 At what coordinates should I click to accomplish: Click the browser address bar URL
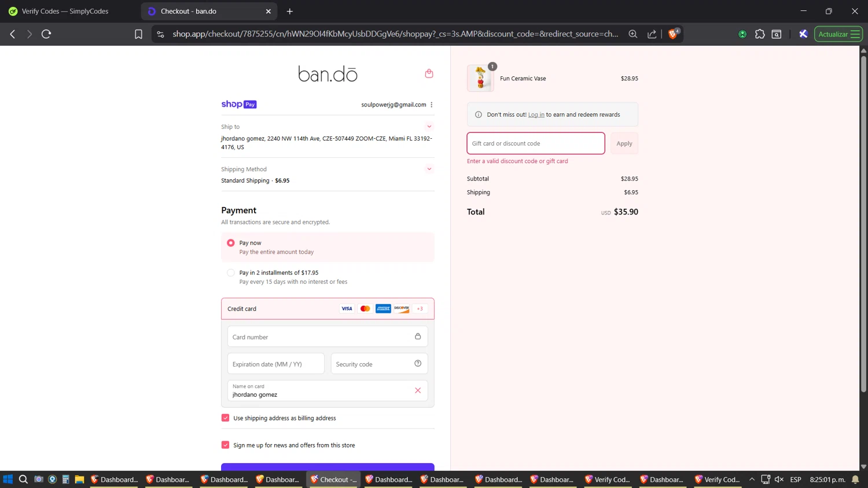(395, 34)
